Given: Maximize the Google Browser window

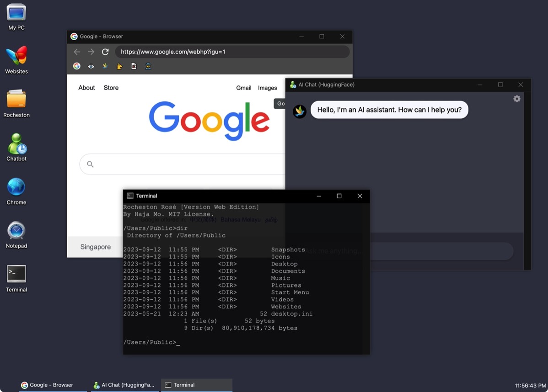Looking at the screenshot, I should pos(322,36).
